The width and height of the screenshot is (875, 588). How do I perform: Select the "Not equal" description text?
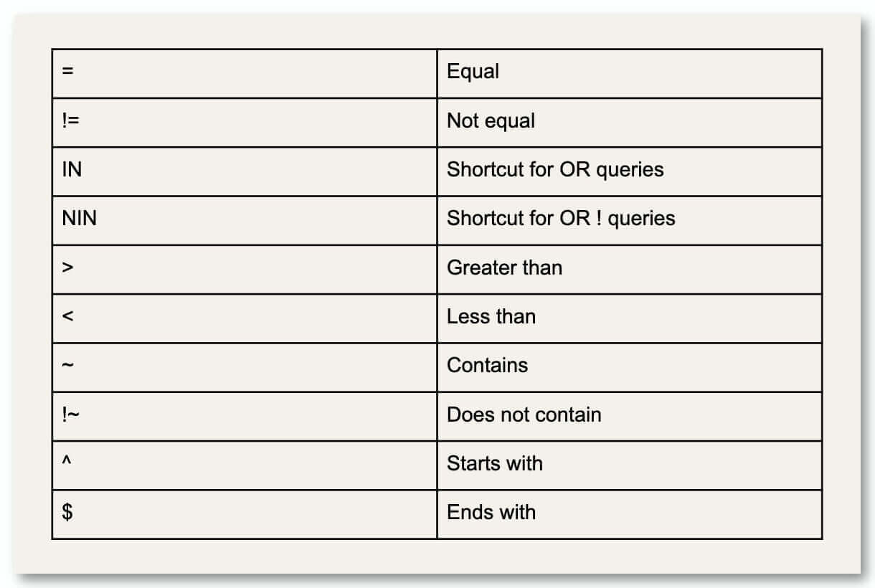[x=491, y=120]
